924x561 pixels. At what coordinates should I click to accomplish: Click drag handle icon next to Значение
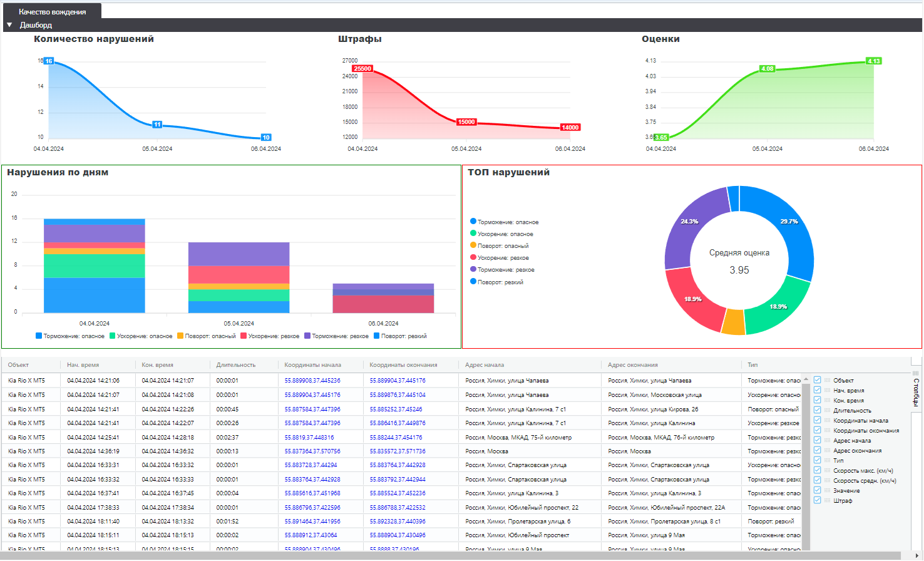[x=827, y=490]
